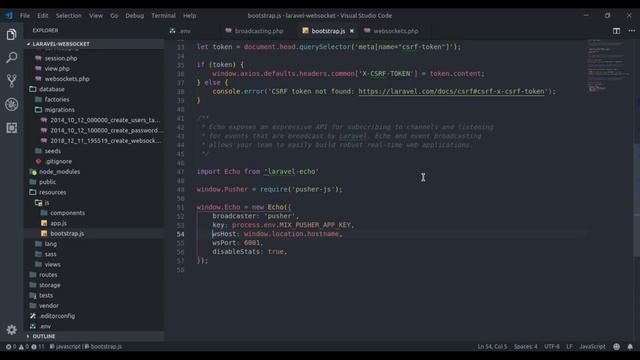This screenshot has height=360, width=640.
Task: Select bootstrap.js in explorer tree
Action: coord(67,233)
